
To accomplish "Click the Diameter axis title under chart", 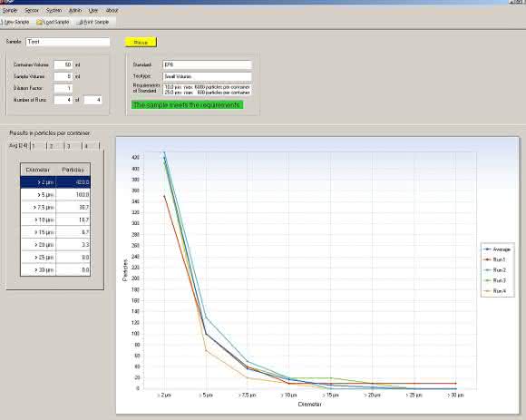I will tap(309, 405).
